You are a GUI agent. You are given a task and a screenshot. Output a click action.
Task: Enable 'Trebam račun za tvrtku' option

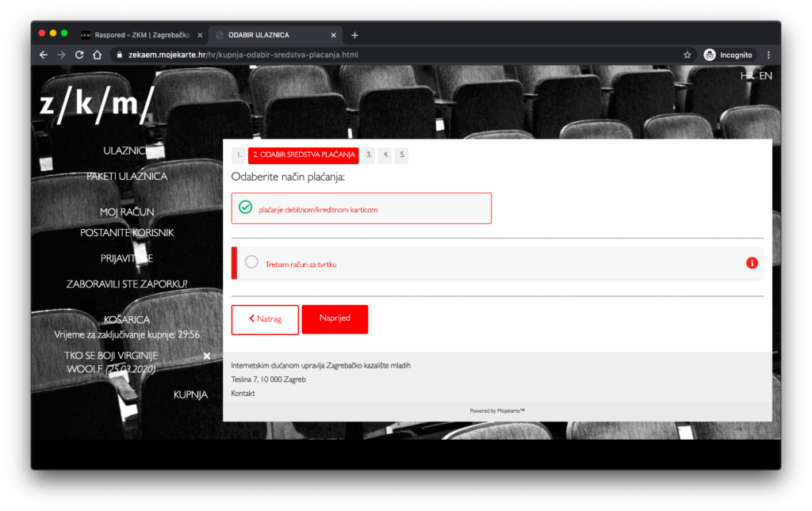click(x=251, y=262)
